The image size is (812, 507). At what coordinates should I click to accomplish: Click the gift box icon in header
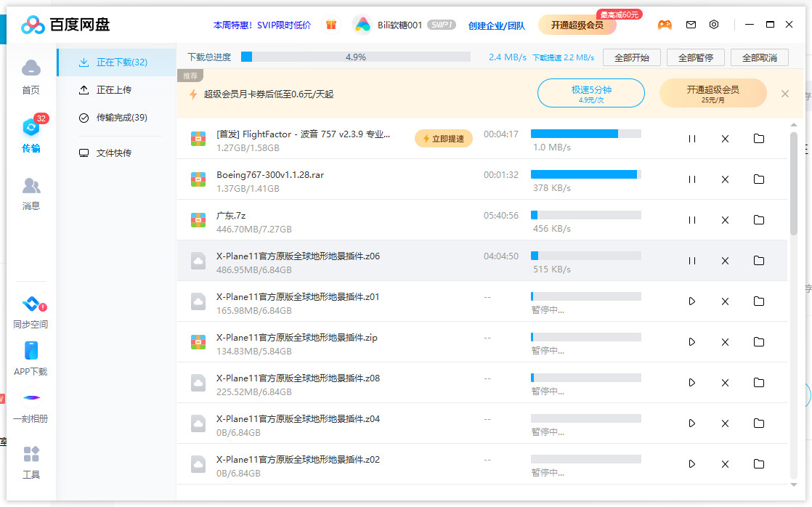(331, 25)
